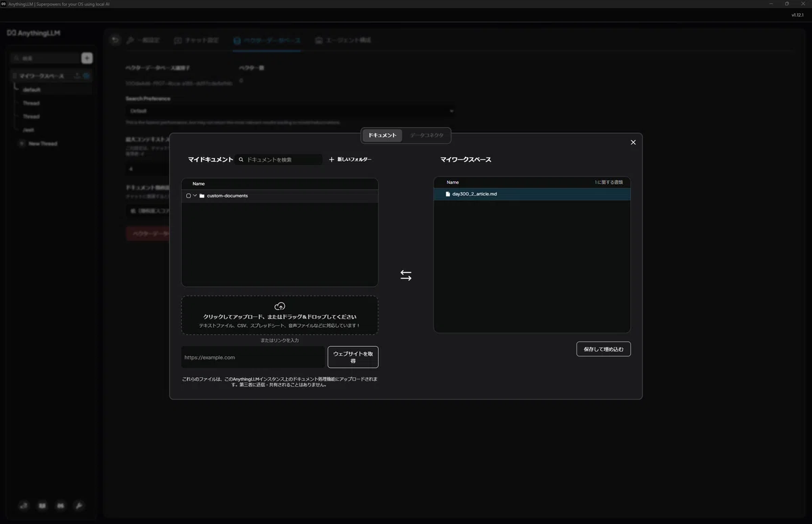Click the 新しいフォルダー button
The height and width of the screenshot is (524, 812).
[x=350, y=160]
